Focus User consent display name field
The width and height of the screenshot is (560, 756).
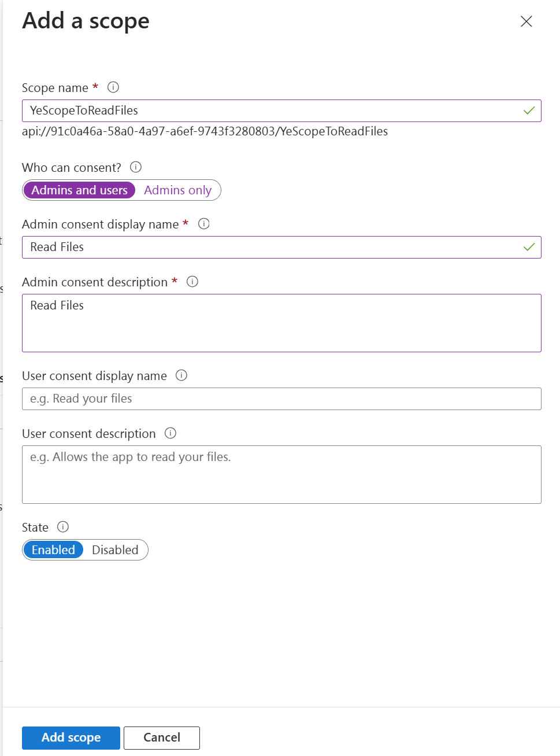[281, 399]
